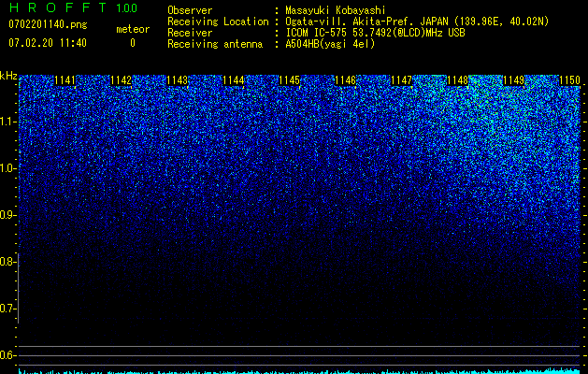
Task: Click the 1.0 frequency axis label
Action: click(7, 168)
